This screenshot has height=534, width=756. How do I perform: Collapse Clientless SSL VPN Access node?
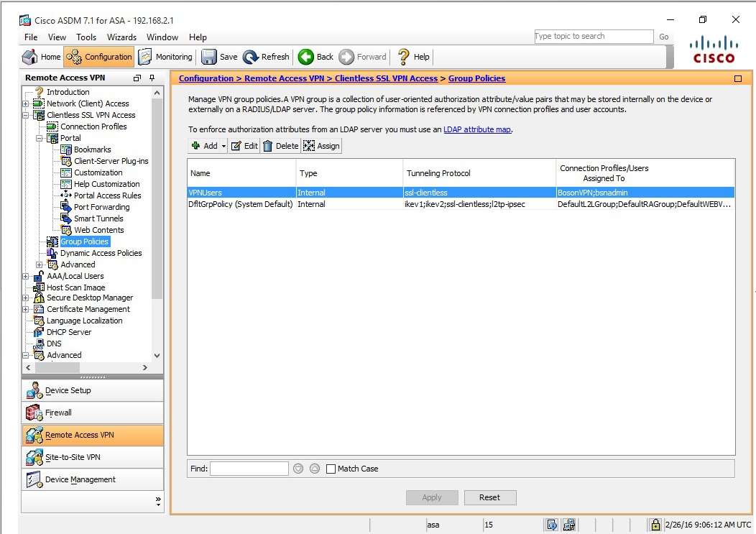click(x=26, y=115)
